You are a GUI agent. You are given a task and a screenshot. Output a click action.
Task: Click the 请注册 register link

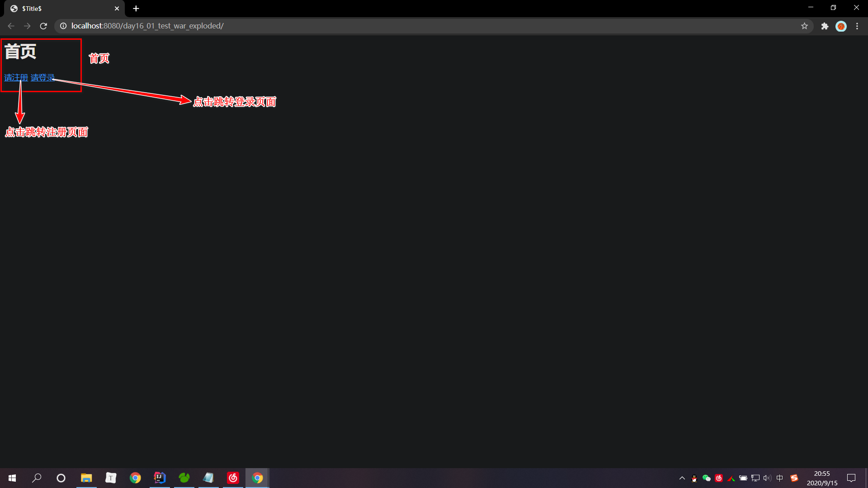pyautogui.click(x=16, y=78)
